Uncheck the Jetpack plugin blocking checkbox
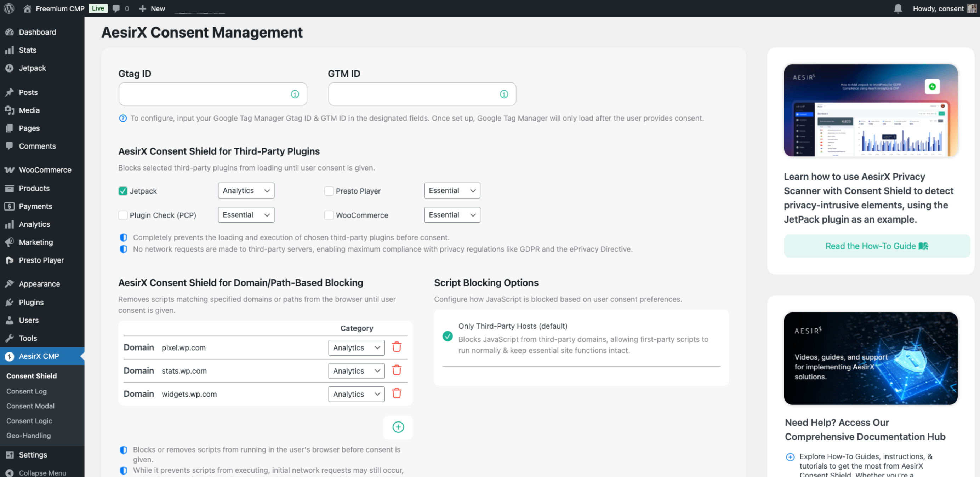Screen dimensions: 980x477 pyautogui.click(x=122, y=191)
